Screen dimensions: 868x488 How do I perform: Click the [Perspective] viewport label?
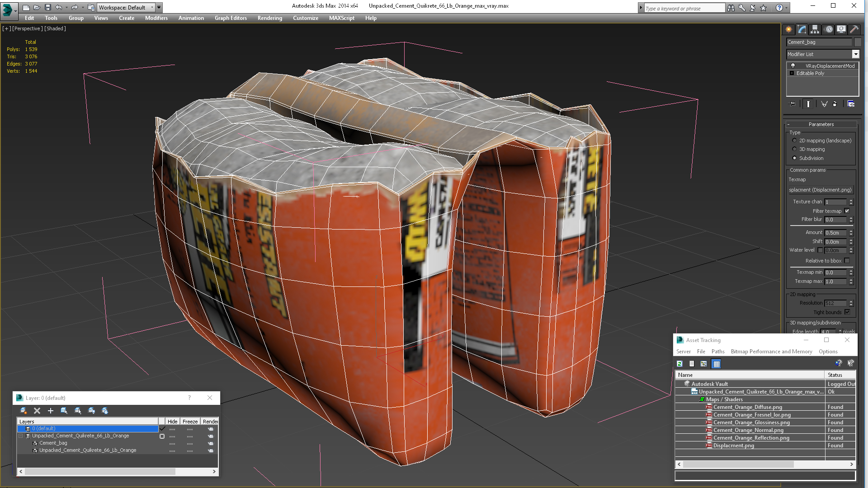[28, 28]
